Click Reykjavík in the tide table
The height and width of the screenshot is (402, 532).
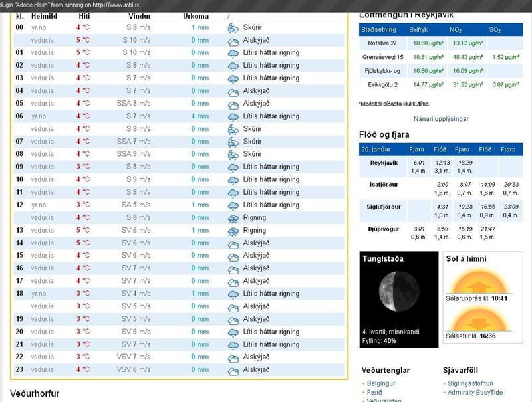coord(384,163)
